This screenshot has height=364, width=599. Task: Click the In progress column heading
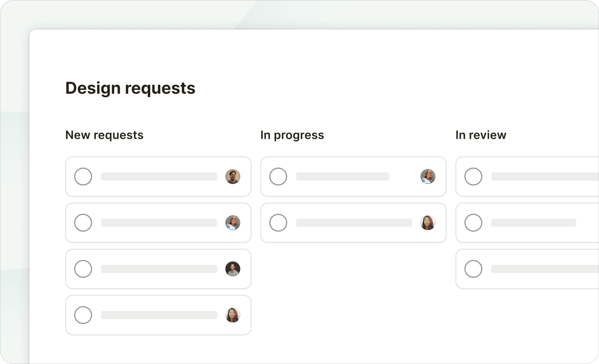point(292,135)
